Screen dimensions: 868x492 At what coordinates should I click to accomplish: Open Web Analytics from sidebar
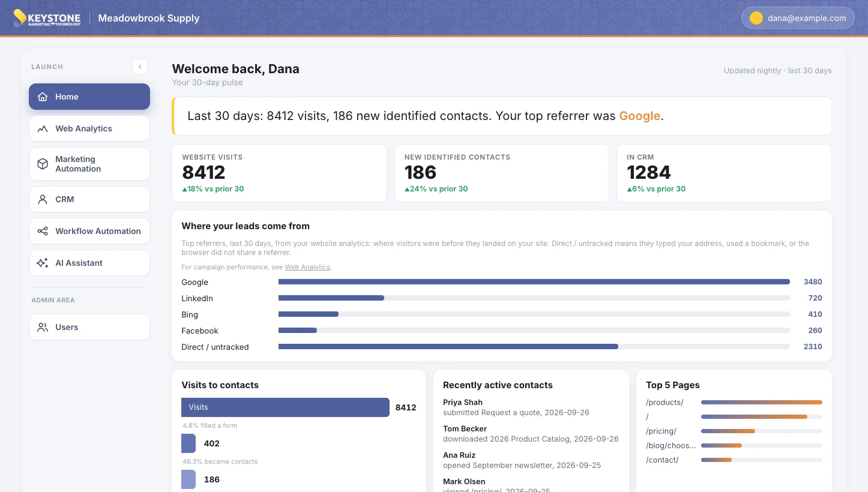click(x=89, y=128)
